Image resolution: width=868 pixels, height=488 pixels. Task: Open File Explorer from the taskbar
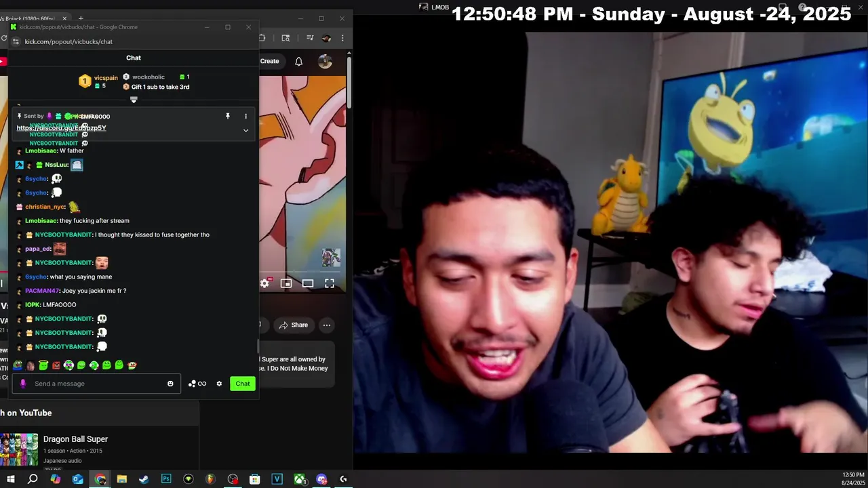[121, 479]
